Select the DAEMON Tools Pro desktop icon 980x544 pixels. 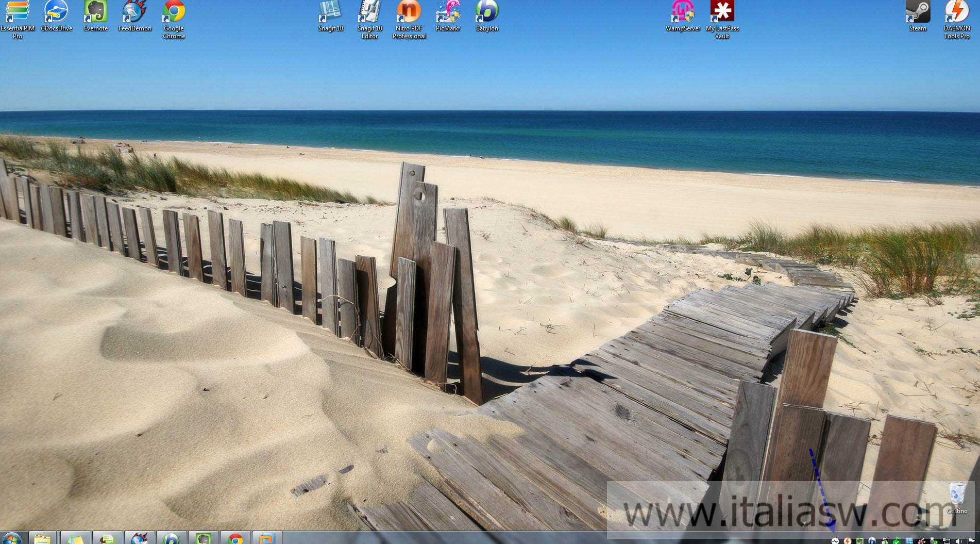click(957, 20)
